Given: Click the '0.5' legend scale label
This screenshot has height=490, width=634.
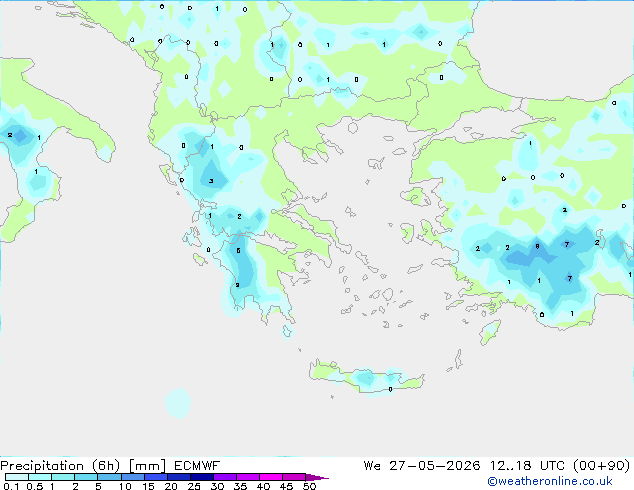Looking at the screenshot, I should [x=35, y=486].
